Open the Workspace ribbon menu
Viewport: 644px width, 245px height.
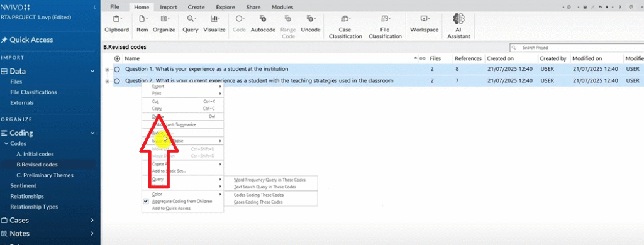(425, 24)
